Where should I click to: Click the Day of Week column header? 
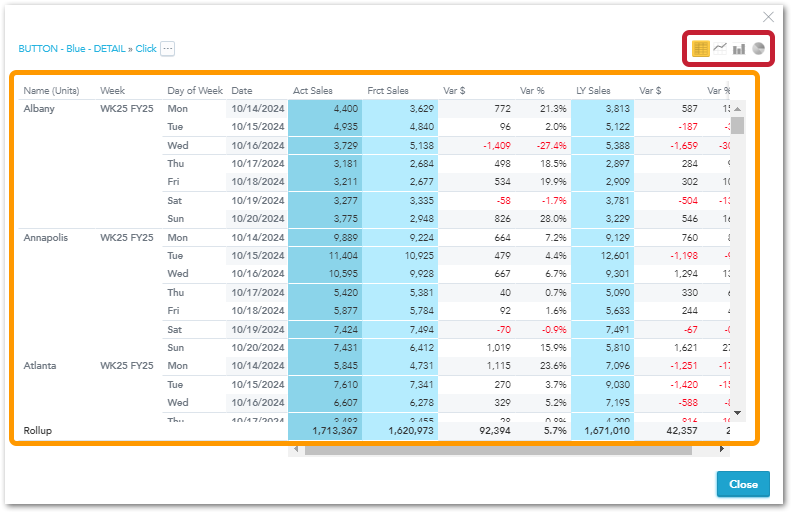[195, 91]
